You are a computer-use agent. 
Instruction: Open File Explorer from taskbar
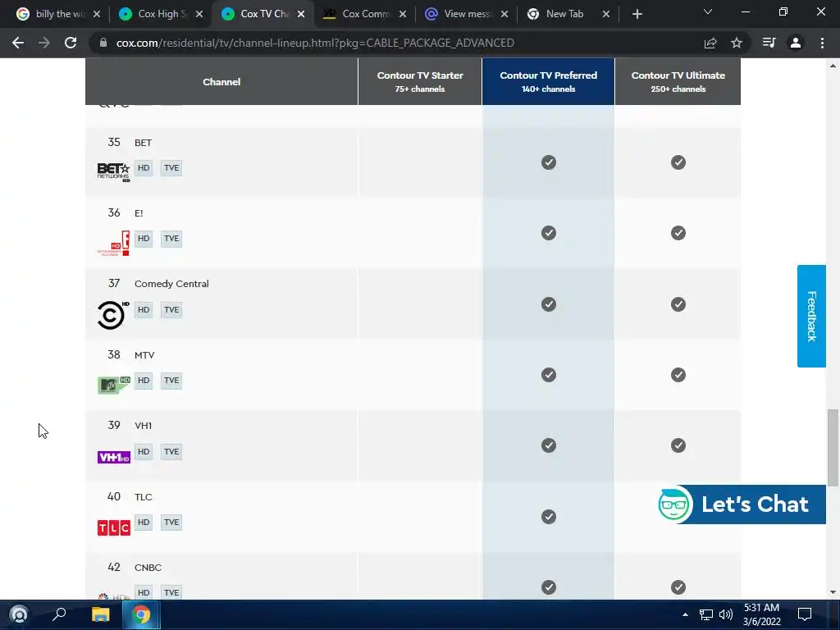100,614
